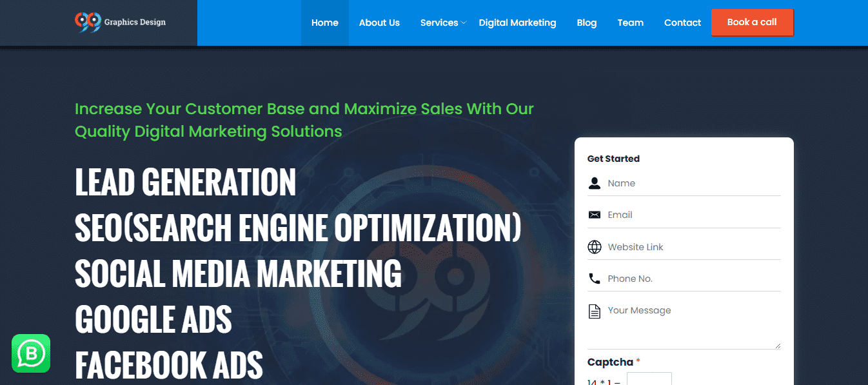The image size is (868, 385).
Task: Open the Team page link
Action: 630,23
